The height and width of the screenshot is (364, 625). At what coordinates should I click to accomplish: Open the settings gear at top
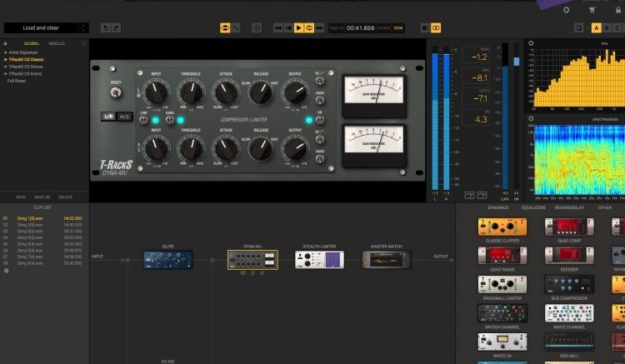[x=566, y=10]
